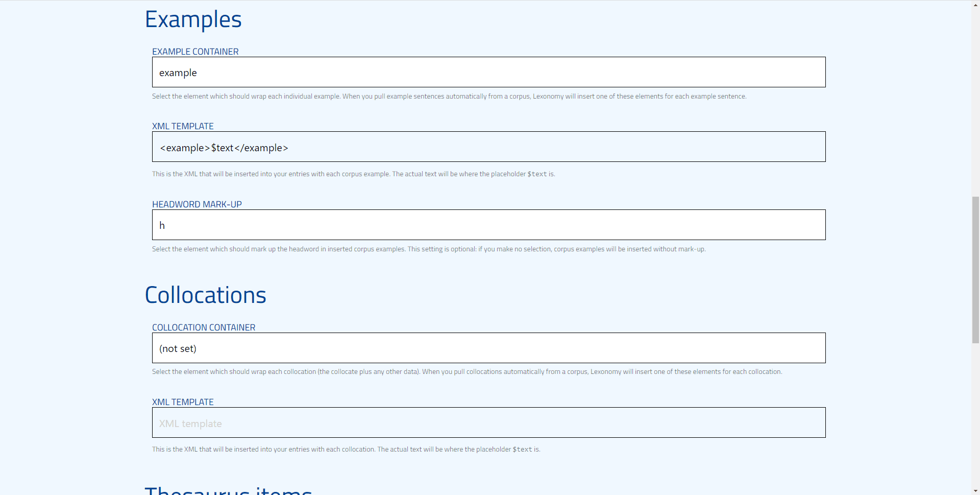Click the COLLOCATION CONTAINER label

(203, 327)
